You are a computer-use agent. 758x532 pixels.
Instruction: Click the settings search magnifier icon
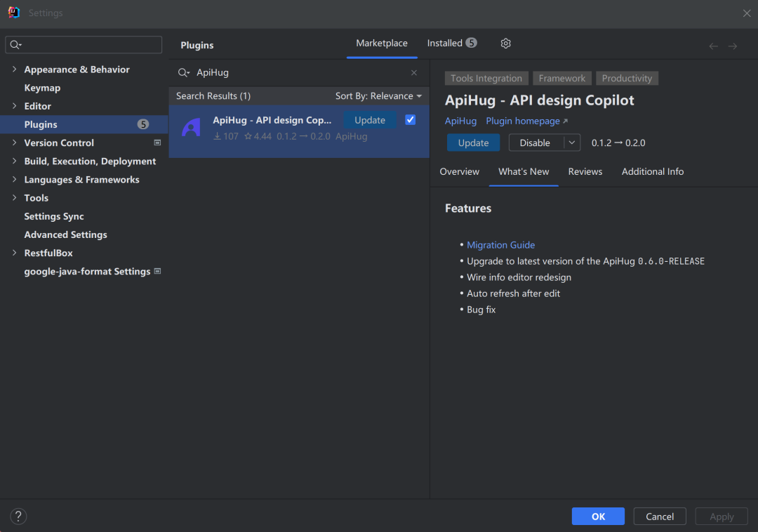15,45
